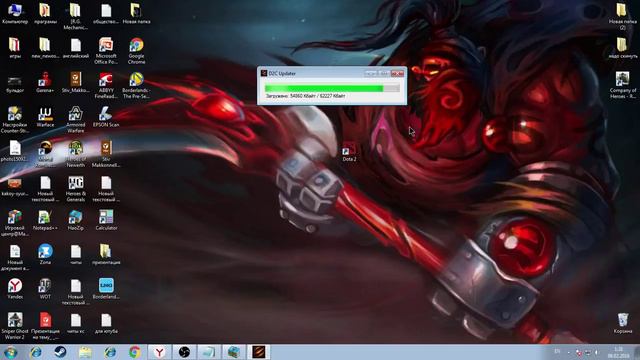Open the Notepad++ shortcut
The height and width of the screenshot is (360, 640).
click(45, 220)
